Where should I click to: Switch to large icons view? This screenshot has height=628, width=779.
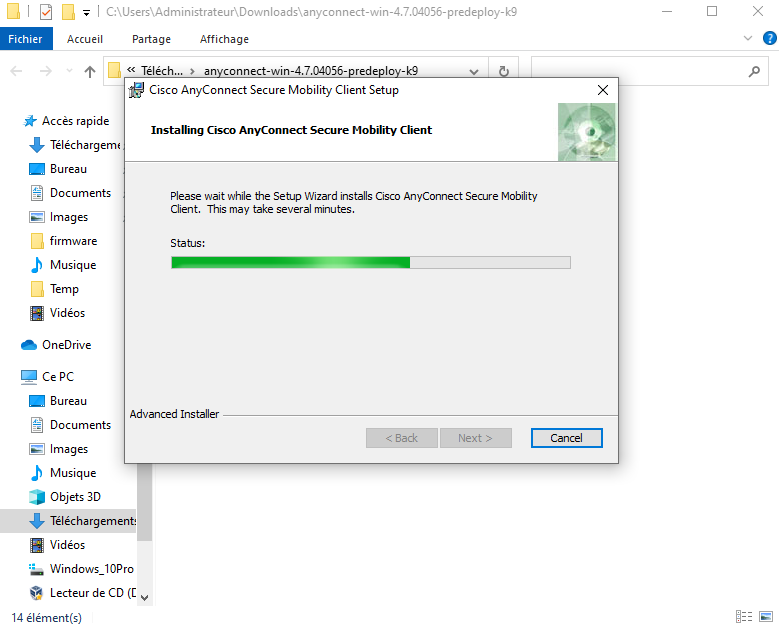point(765,617)
